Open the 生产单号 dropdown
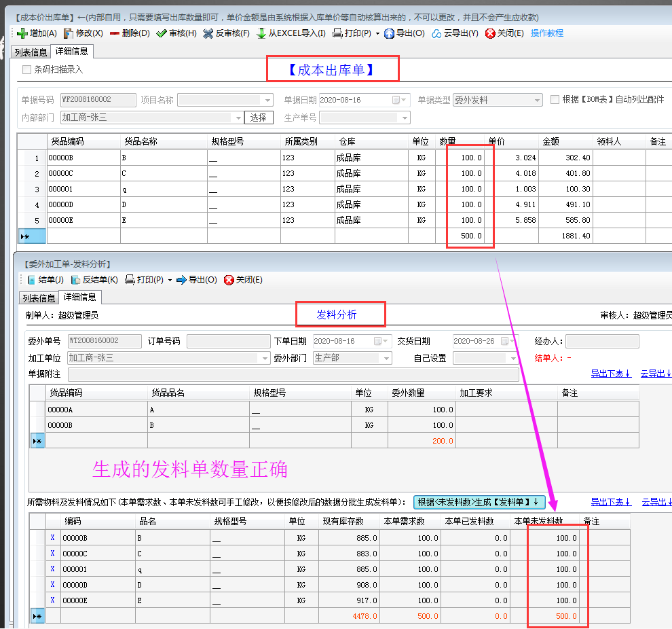 pos(405,118)
